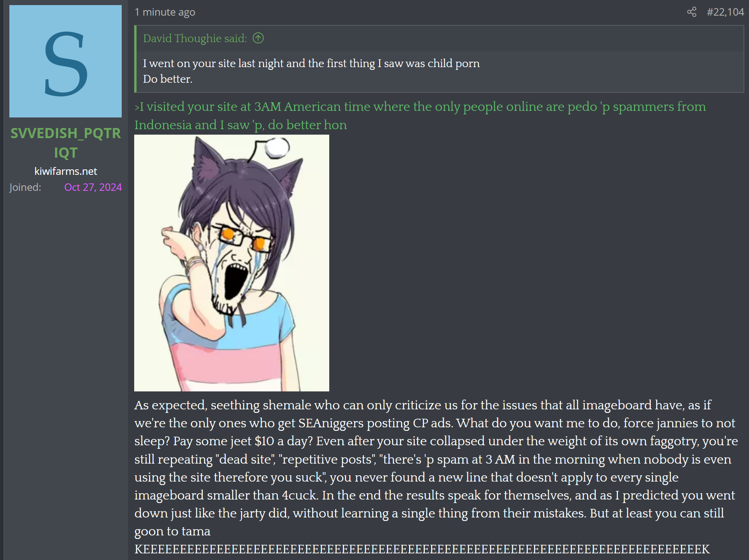Open post permalink #22,104
Screen dimensions: 749x560
(x=725, y=12)
